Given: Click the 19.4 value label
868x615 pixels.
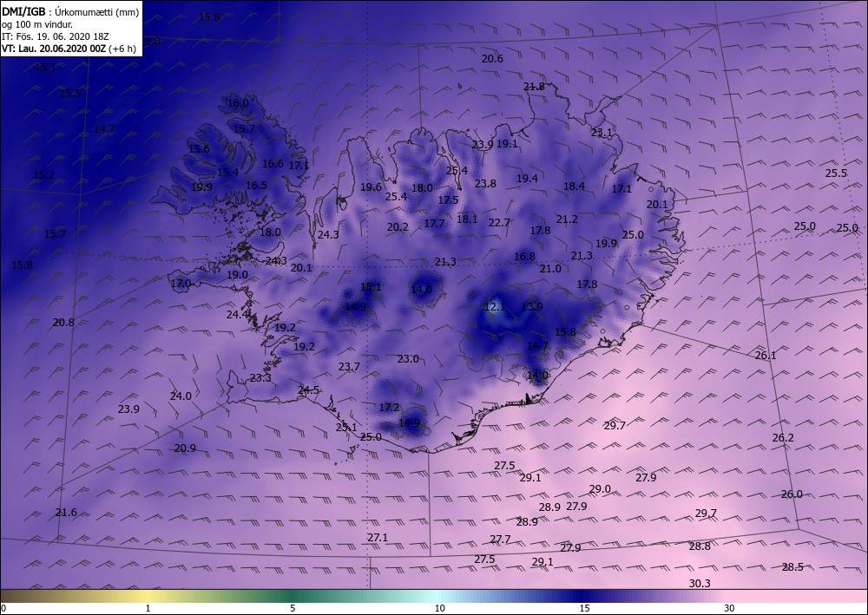Looking at the screenshot, I should coord(527,178).
